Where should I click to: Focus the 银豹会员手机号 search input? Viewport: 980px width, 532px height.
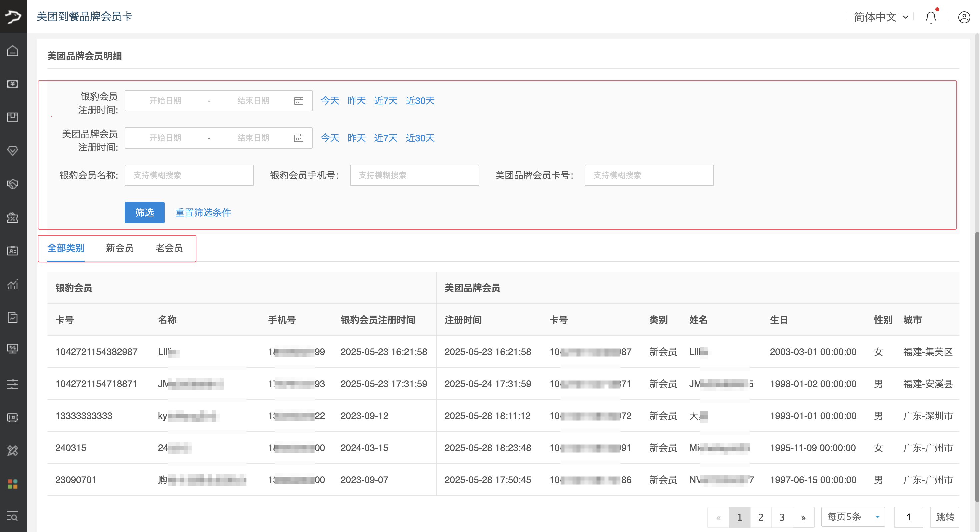pos(414,175)
